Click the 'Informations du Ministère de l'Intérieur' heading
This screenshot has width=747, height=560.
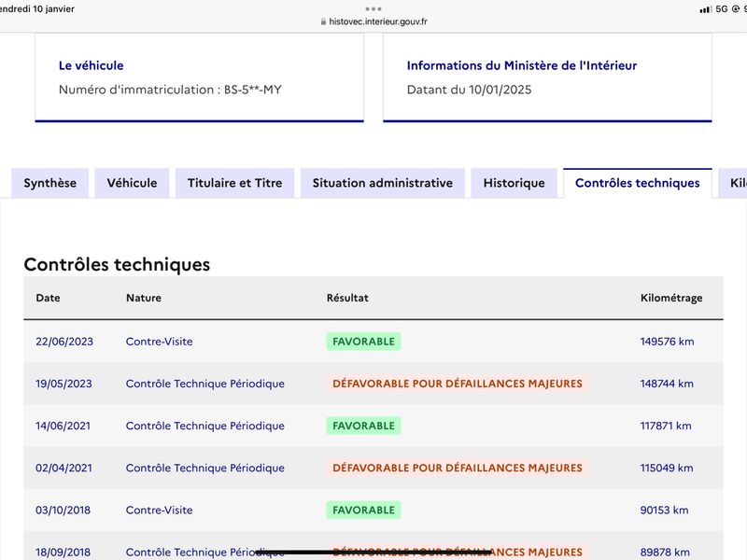(x=522, y=65)
